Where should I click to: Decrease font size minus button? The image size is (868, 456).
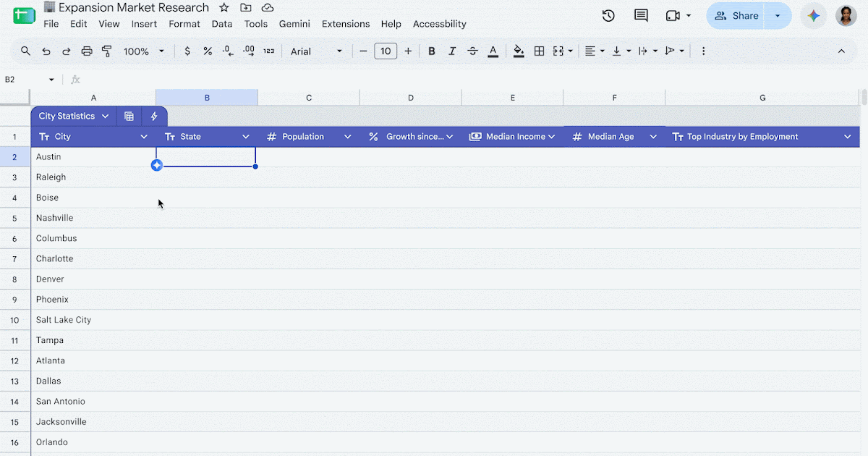pyautogui.click(x=363, y=51)
